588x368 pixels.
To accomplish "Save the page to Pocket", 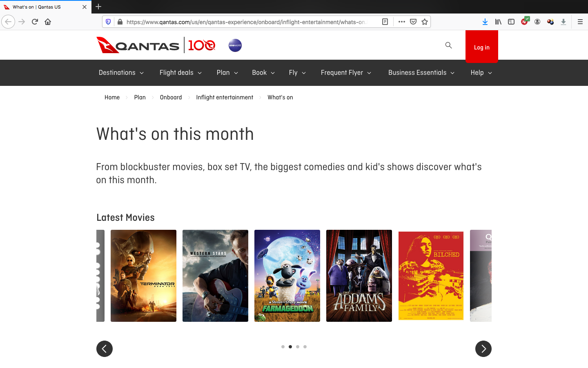I will point(413,22).
